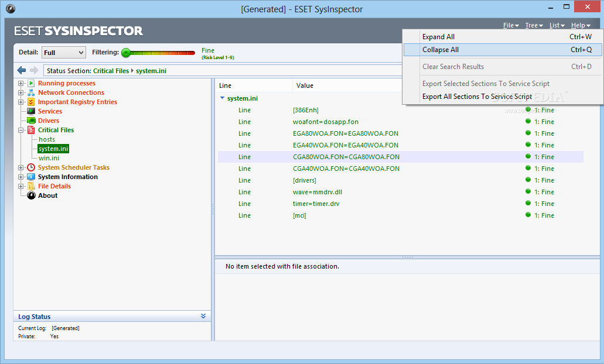604x364 pixels.
Task: Click the Important Registry Entries icon
Action: point(31,102)
